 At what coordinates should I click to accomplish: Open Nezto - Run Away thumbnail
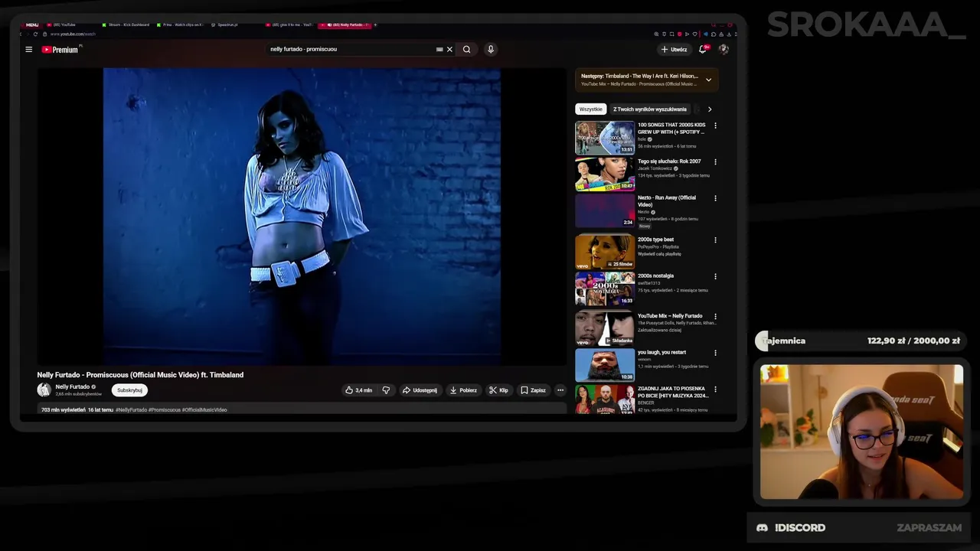pyautogui.click(x=605, y=210)
